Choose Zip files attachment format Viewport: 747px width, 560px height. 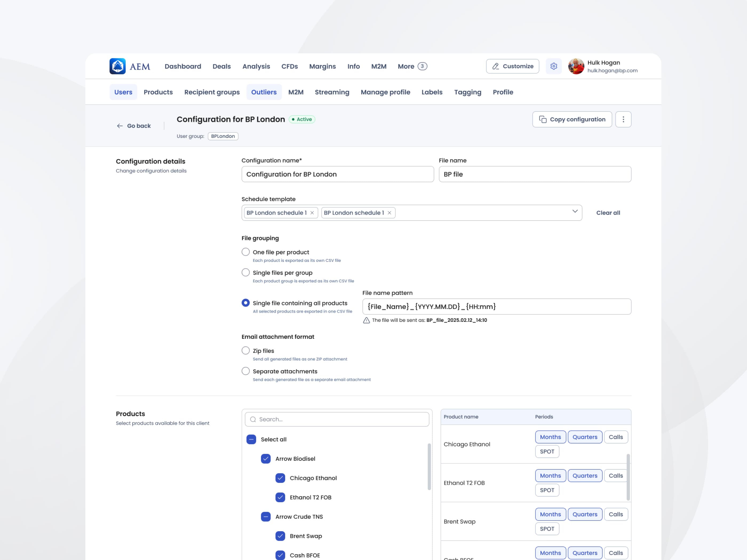click(245, 350)
